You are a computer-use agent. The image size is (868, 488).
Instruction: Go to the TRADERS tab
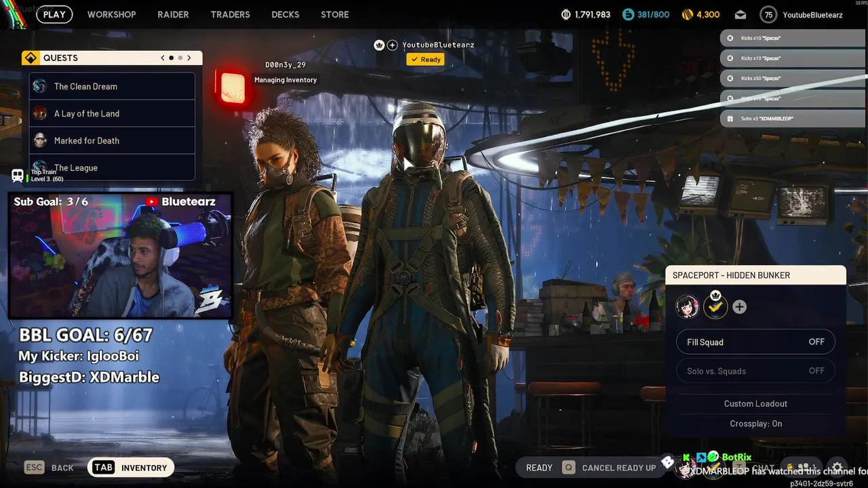coord(230,14)
